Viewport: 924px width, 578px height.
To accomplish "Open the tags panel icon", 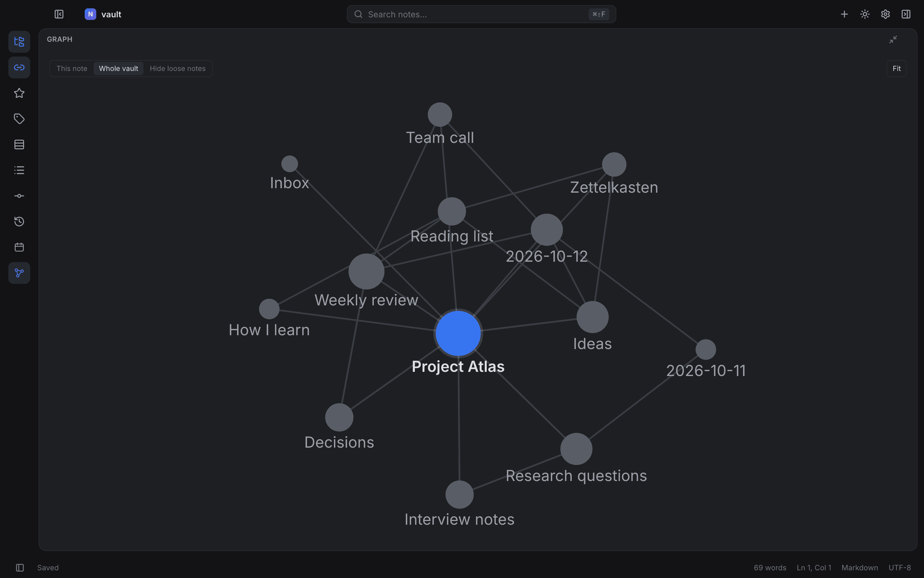I will pos(19,119).
